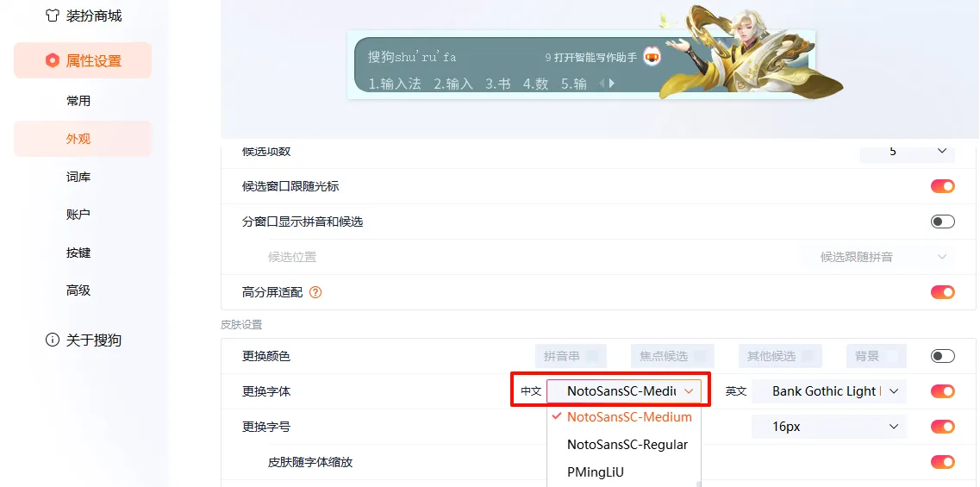The height and width of the screenshot is (487, 980).
Task: Click the skin character artwork thumbnail
Action: [x=750, y=52]
